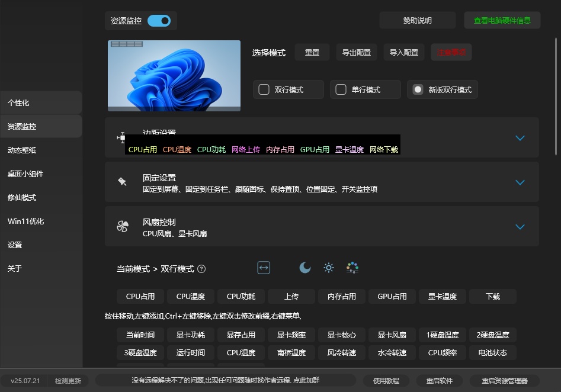Open the red 注意事项 button
The image size is (561, 392).
click(x=451, y=53)
